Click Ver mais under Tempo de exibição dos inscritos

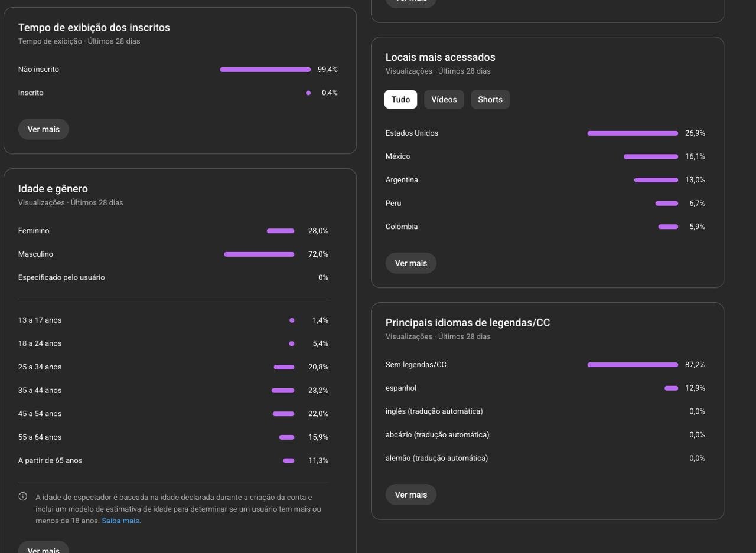point(43,129)
